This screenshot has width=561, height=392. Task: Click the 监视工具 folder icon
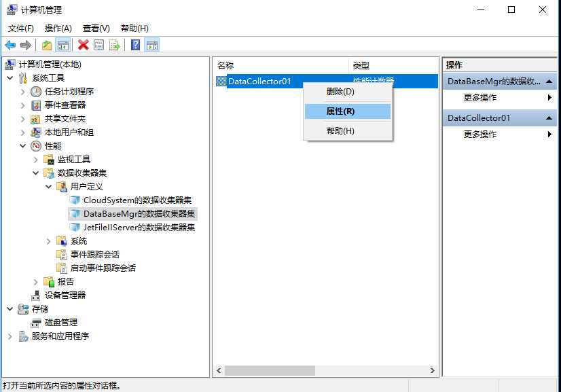[49, 160]
